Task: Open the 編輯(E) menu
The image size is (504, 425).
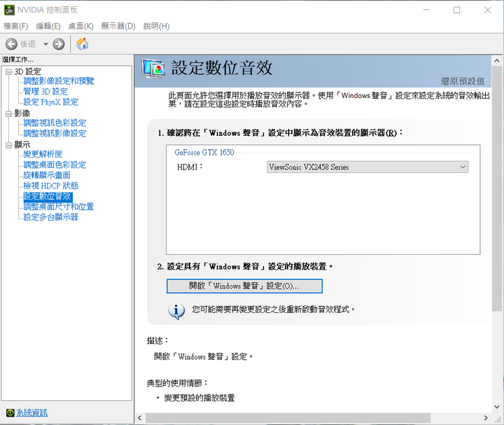Action: (x=48, y=26)
